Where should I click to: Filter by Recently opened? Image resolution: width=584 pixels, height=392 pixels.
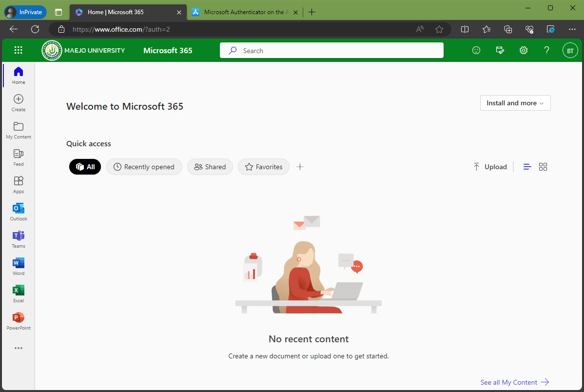(144, 167)
